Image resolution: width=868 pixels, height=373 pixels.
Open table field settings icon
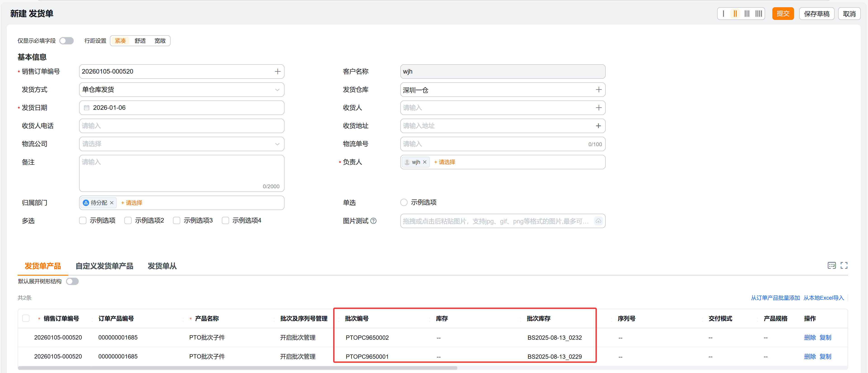tap(832, 265)
